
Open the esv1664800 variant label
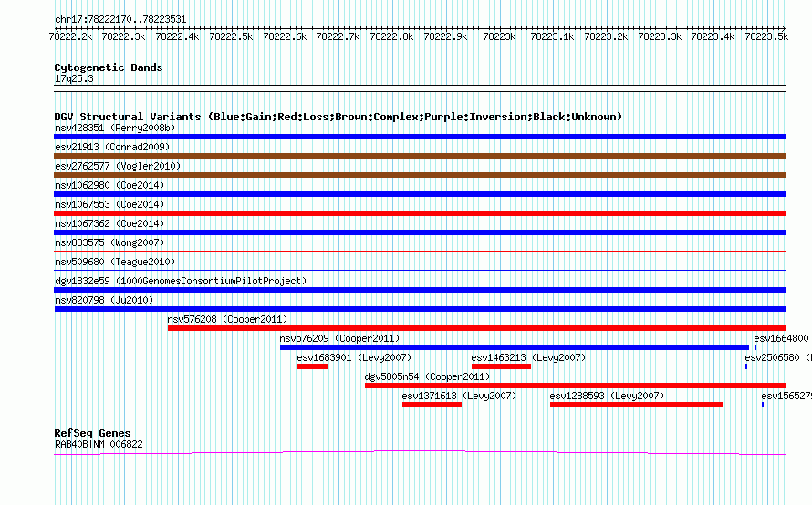click(781, 338)
